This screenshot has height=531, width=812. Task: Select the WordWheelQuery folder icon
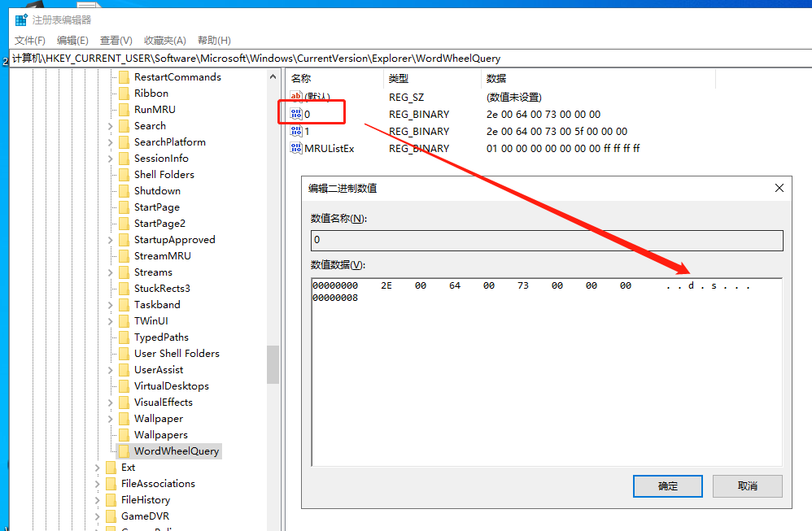tap(124, 450)
